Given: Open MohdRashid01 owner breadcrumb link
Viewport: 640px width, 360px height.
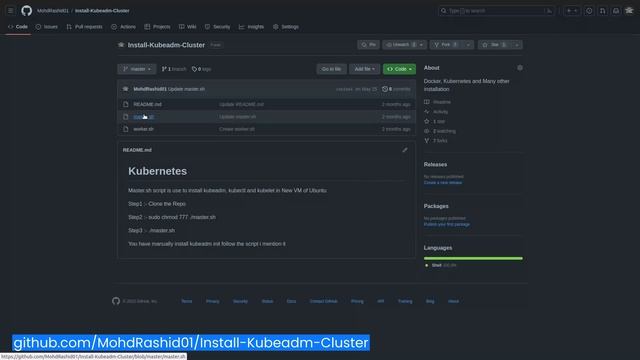Looking at the screenshot, I should (53, 11).
